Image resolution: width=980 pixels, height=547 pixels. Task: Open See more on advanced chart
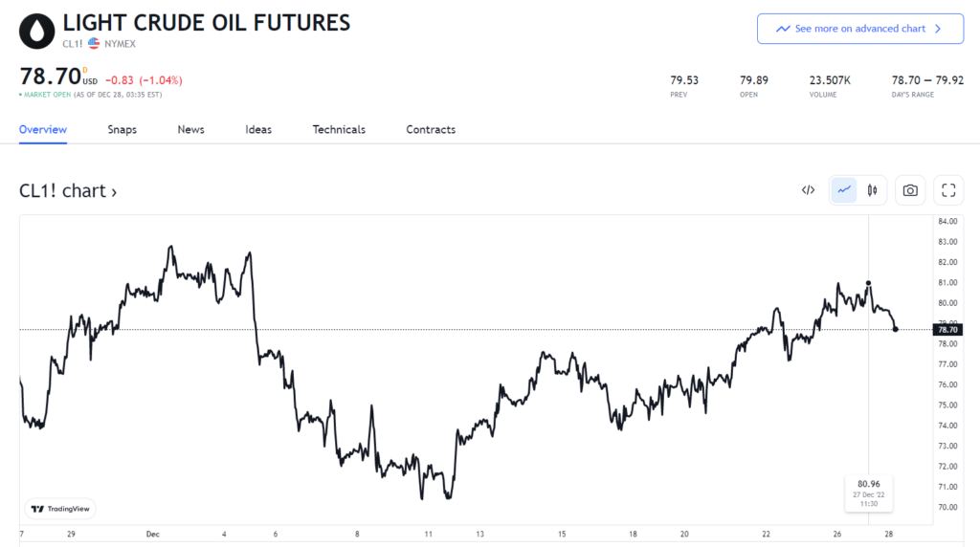[858, 29]
